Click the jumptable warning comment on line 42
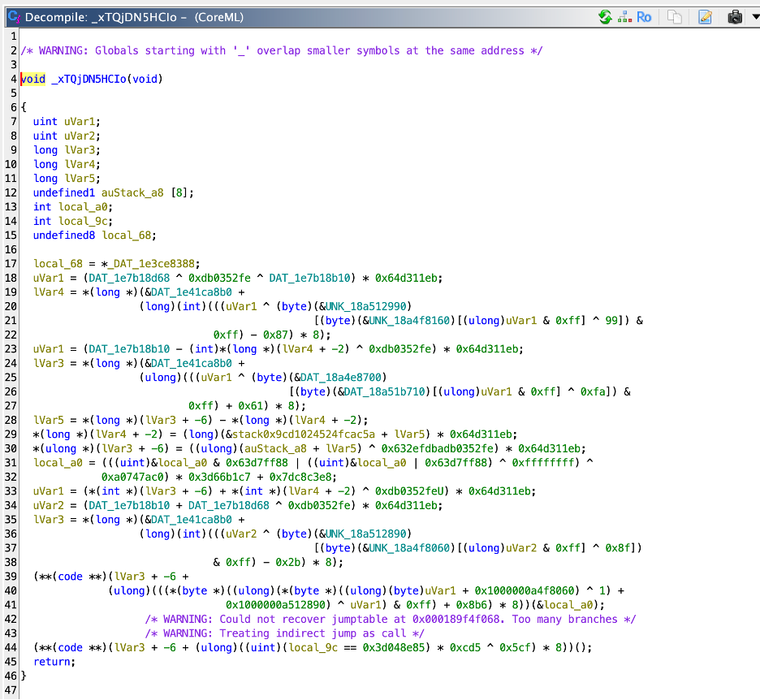This screenshot has width=760, height=700. [390, 619]
